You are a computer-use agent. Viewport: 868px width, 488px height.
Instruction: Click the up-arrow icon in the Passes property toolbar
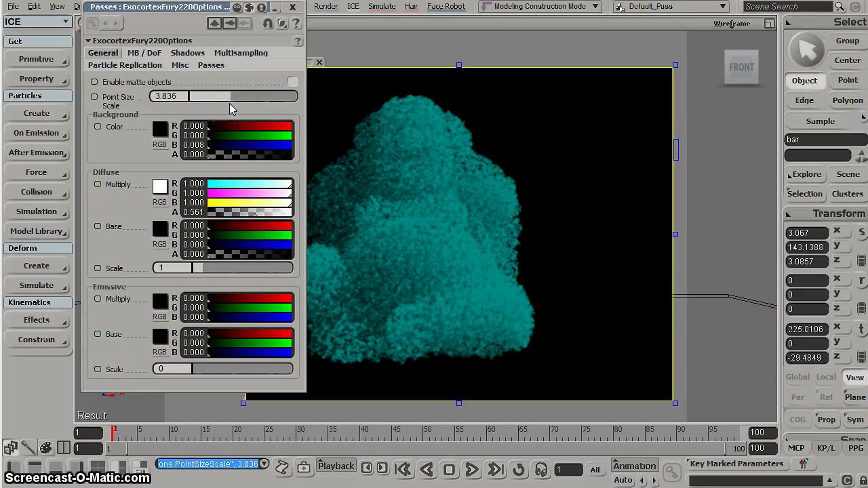click(214, 23)
